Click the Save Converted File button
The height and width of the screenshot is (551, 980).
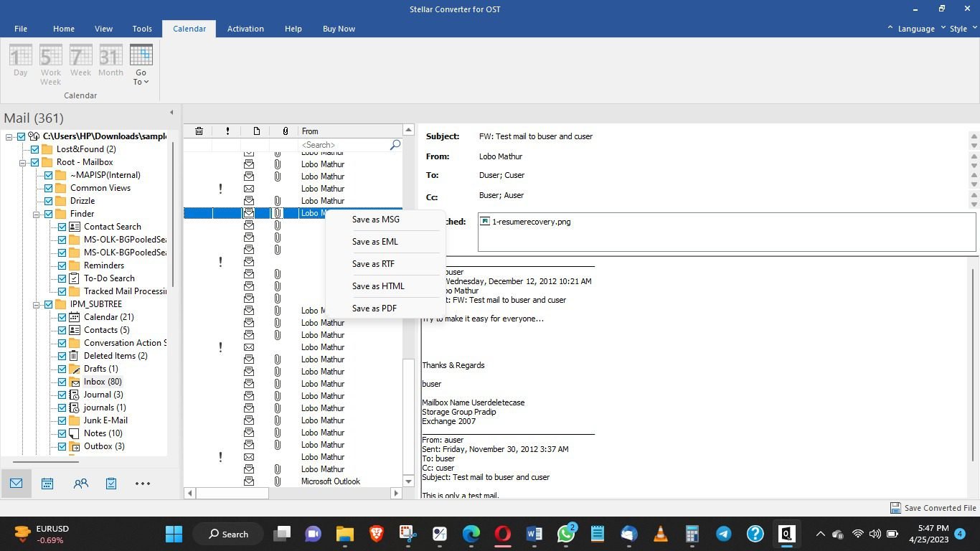933,508
